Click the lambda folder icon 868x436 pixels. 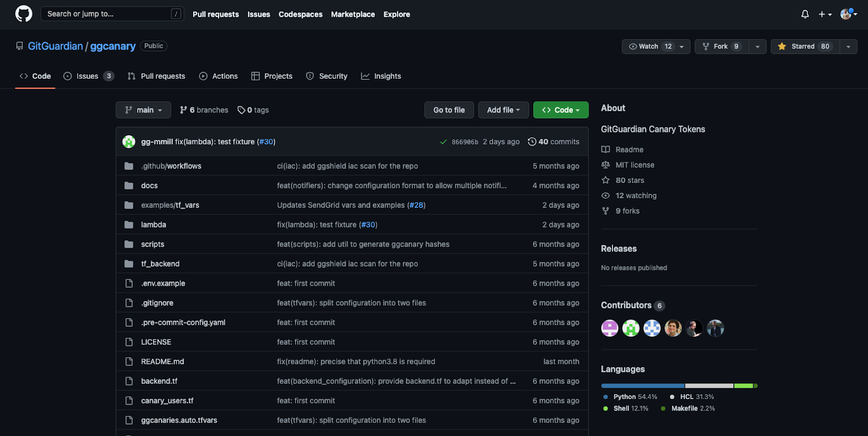tap(129, 225)
